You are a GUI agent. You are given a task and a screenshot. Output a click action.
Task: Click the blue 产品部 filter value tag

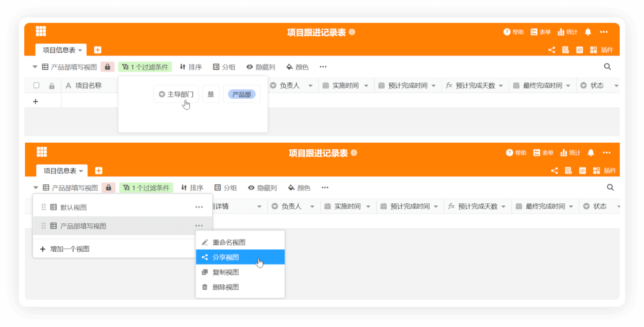[241, 94]
